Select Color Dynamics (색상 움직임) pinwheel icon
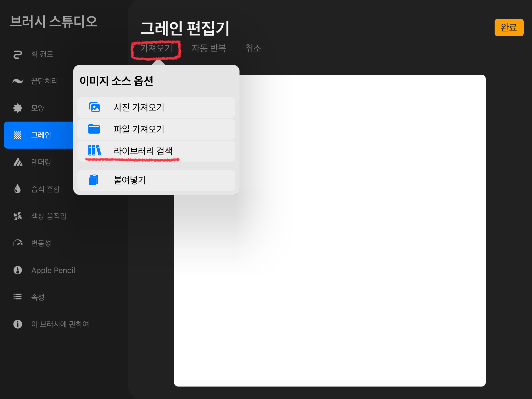 click(x=18, y=216)
